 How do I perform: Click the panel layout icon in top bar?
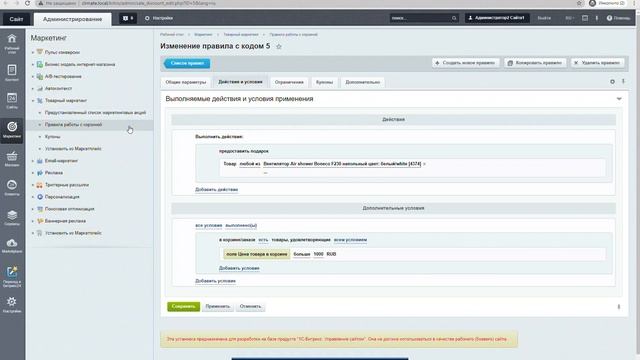pyautogui.click(x=585, y=18)
